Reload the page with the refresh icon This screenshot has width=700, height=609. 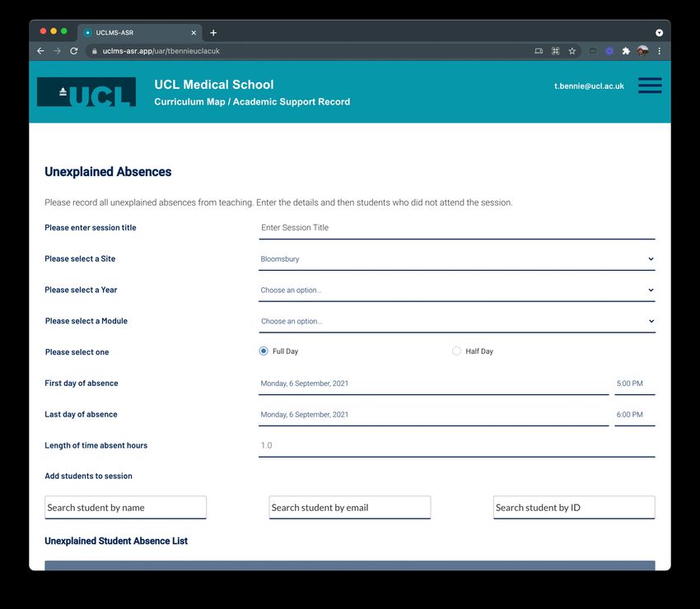[74, 51]
